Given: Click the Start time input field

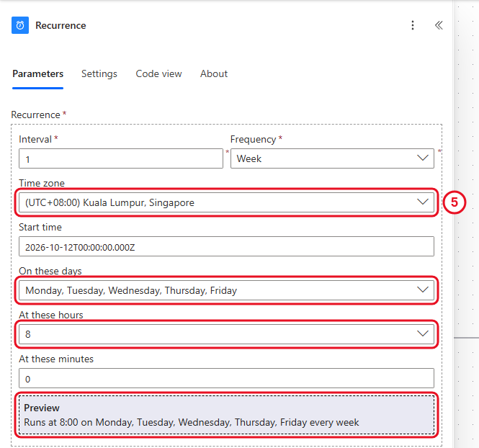Looking at the screenshot, I should pos(226,246).
